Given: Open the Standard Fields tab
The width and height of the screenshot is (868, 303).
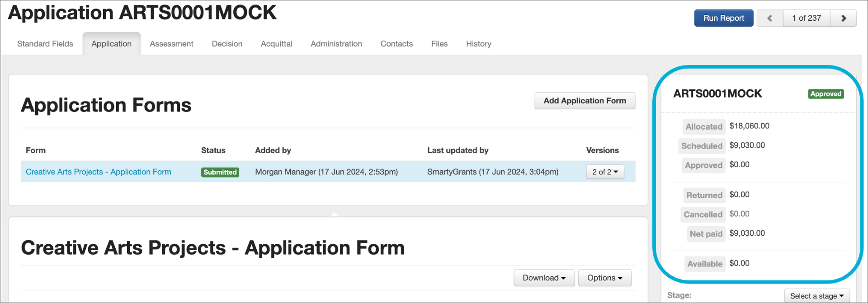Looking at the screenshot, I should click(45, 44).
